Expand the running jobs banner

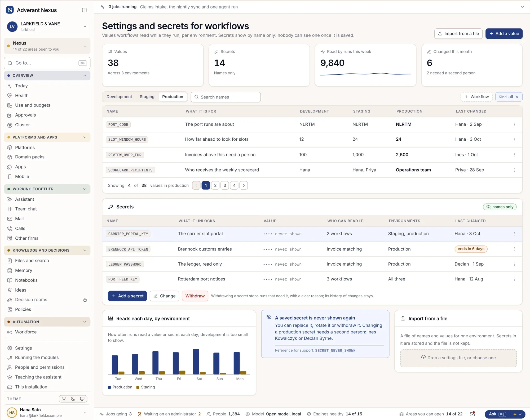(522, 7)
